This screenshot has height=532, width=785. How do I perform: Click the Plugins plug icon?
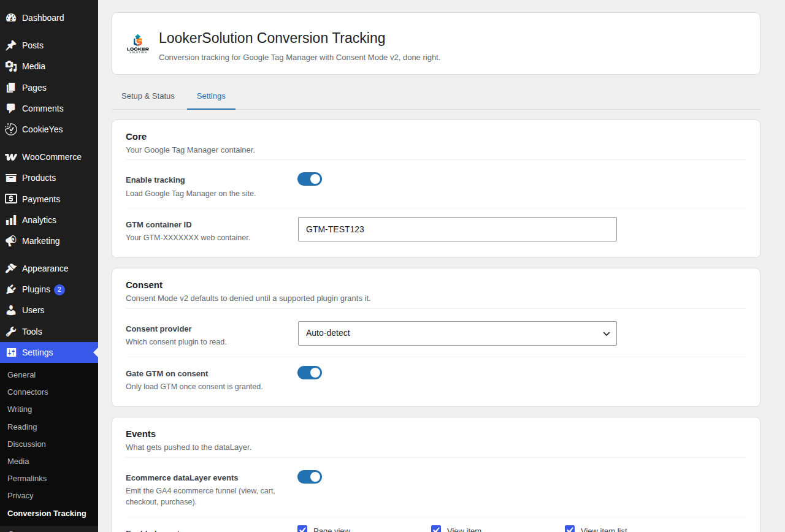click(x=11, y=289)
